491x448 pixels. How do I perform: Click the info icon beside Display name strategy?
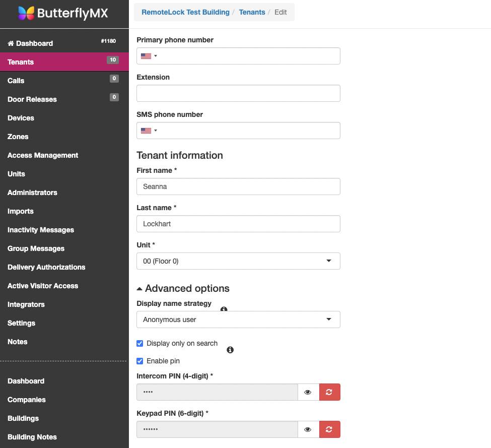[x=224, y=309]
